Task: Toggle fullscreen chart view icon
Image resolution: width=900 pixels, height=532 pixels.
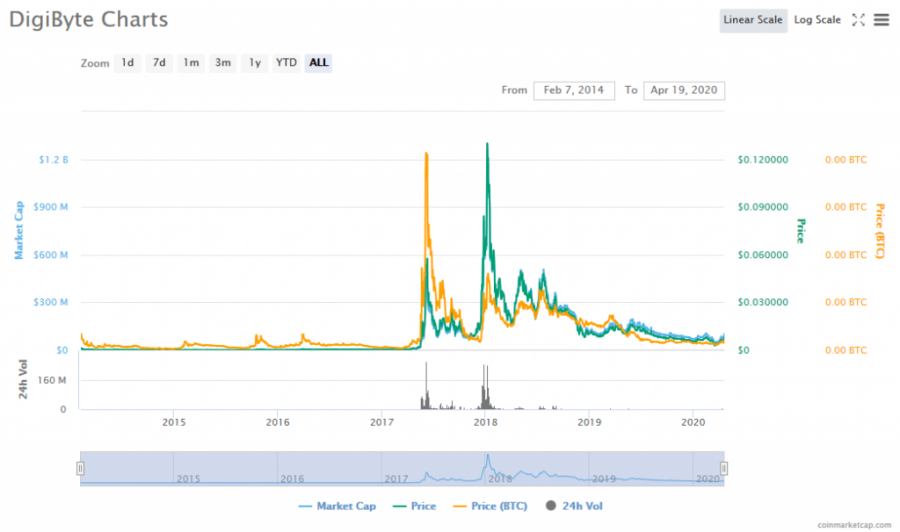Action: click(858, 20)
